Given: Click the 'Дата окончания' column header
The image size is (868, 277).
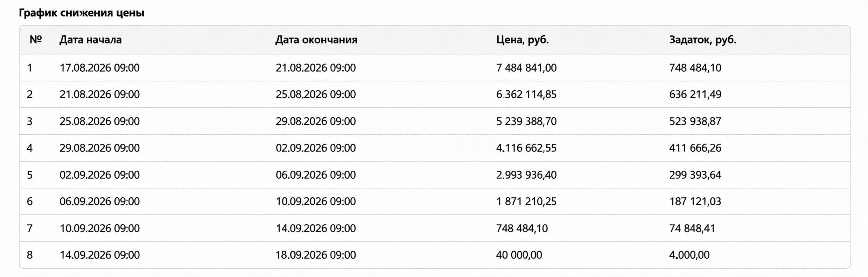Looking at the screenshot, I should 316,40.
